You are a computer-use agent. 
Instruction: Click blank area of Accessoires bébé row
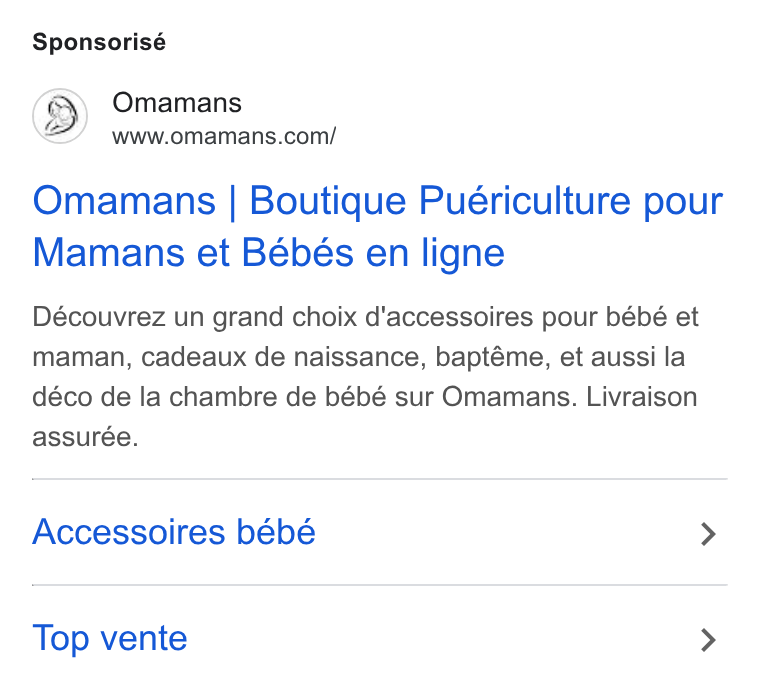(x=507, y=532)
